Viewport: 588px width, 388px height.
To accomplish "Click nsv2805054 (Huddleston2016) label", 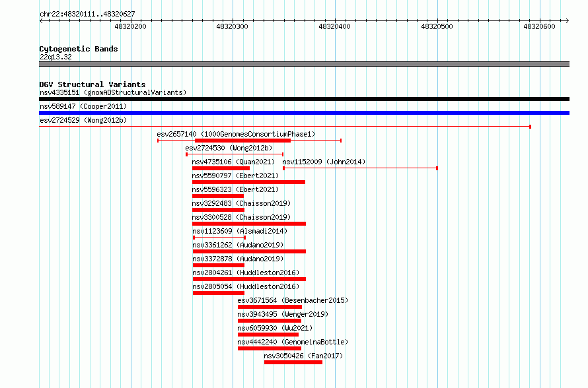I will [x=246, y=286].
